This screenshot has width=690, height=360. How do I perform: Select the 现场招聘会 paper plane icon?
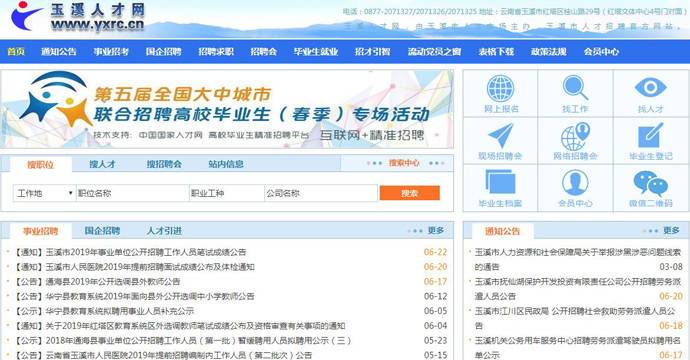tap(500, 136)
